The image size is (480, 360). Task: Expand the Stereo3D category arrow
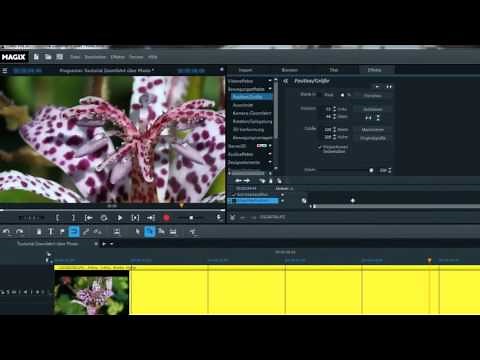coord(270,146)
